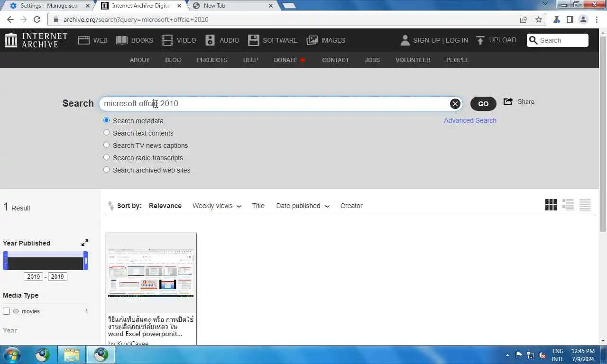607x364 pixels.
Task: Open the Web section icon
Action: (84, 40)
